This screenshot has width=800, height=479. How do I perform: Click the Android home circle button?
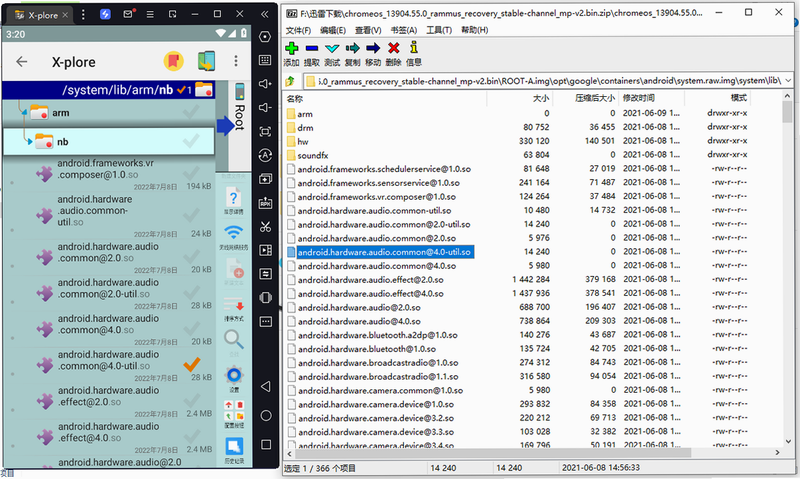pyautogui.click(x=265, y=415)
